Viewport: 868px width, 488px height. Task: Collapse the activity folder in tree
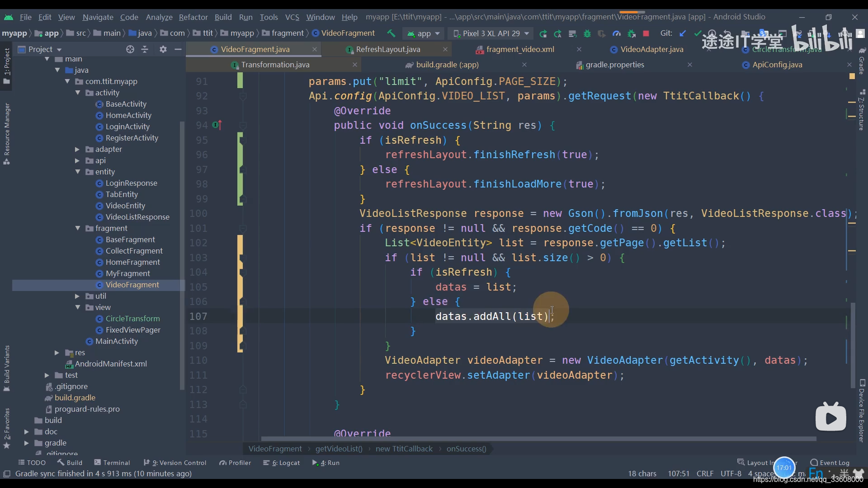coord(77,93)
